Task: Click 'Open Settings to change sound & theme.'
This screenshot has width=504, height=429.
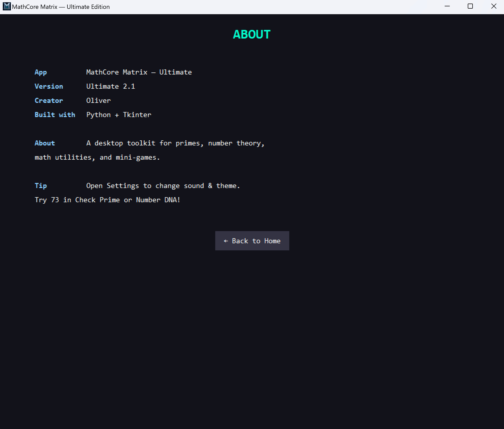Action: 163,186
